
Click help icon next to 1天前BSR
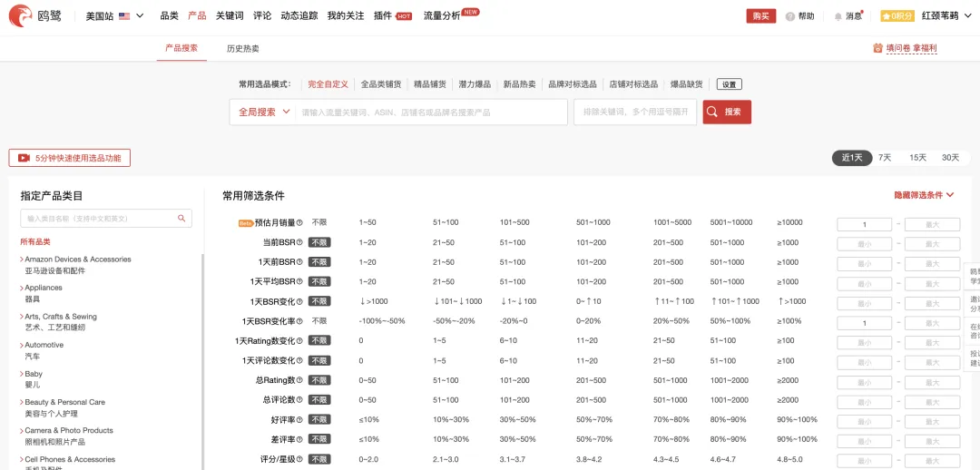click(299, 262)
